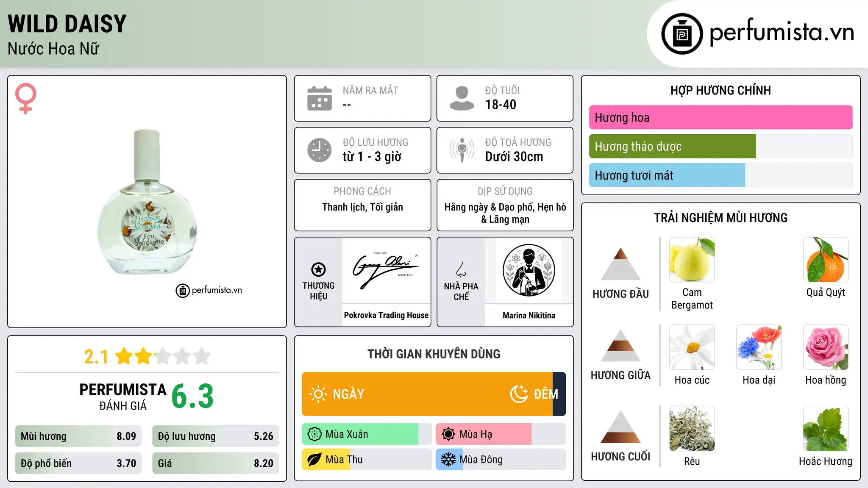Viewport: 868px width, 488px height.
Task: Select the Quả Quýt mandarin image
Action: (x=826, y=260)
